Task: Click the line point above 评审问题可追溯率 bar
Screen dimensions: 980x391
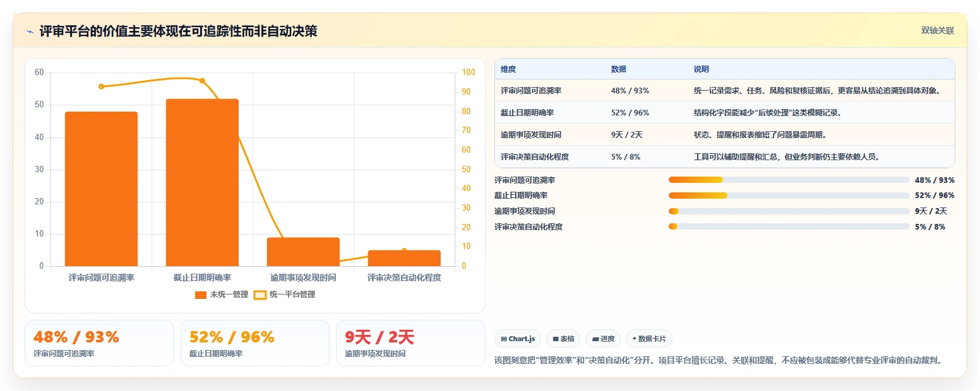Action: coord(101,86)
